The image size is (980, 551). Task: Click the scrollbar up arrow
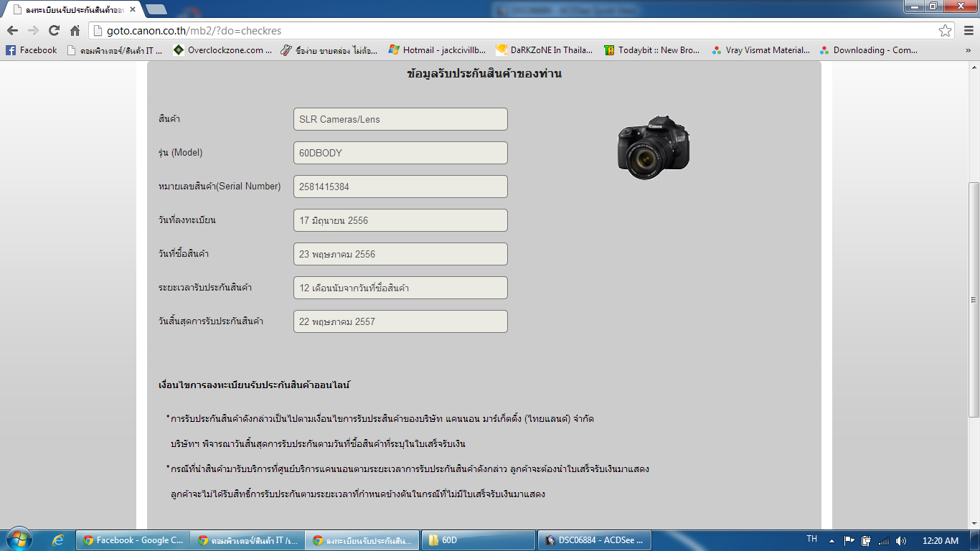974,67
